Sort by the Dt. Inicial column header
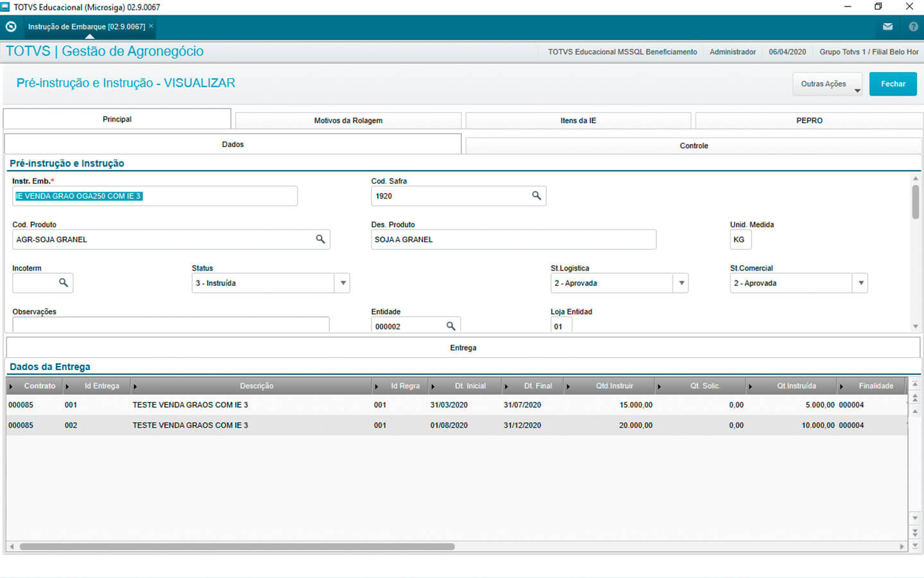924x578 pixels. coord(470,386)
